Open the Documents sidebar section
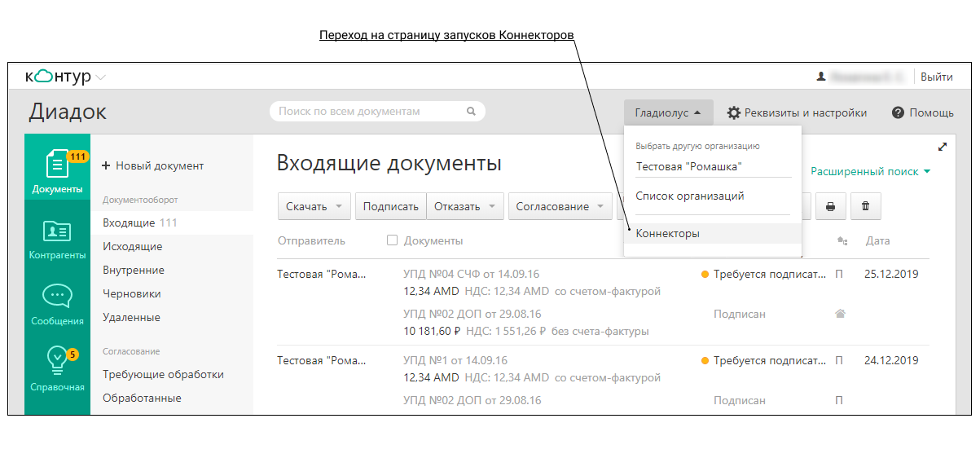 pos(57,172)
